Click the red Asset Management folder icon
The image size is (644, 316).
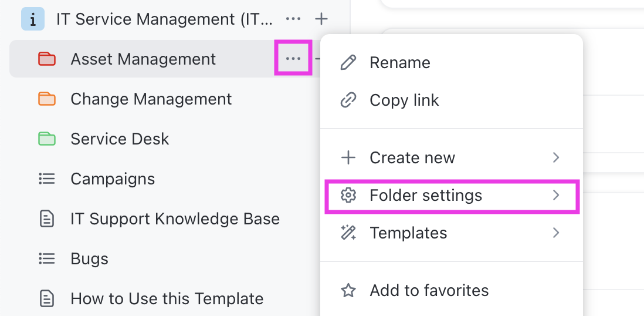pyautogui.click(x=47, y=59)
